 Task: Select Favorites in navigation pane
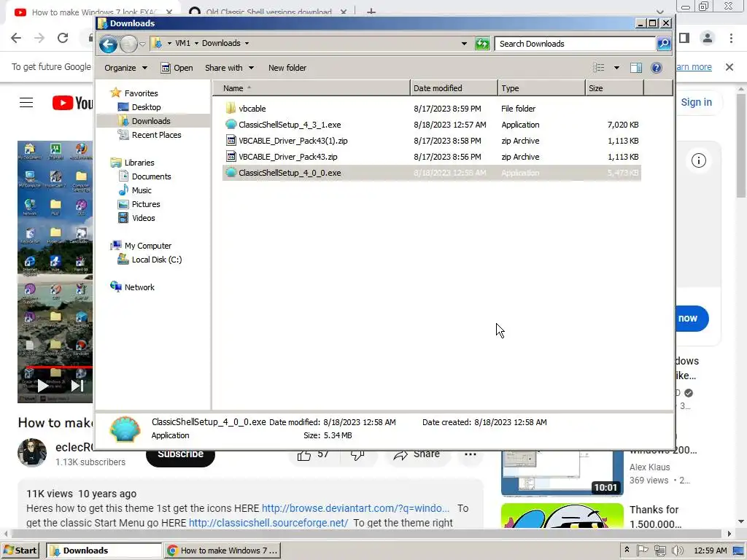pyautogui.click(x=141, y=93)
